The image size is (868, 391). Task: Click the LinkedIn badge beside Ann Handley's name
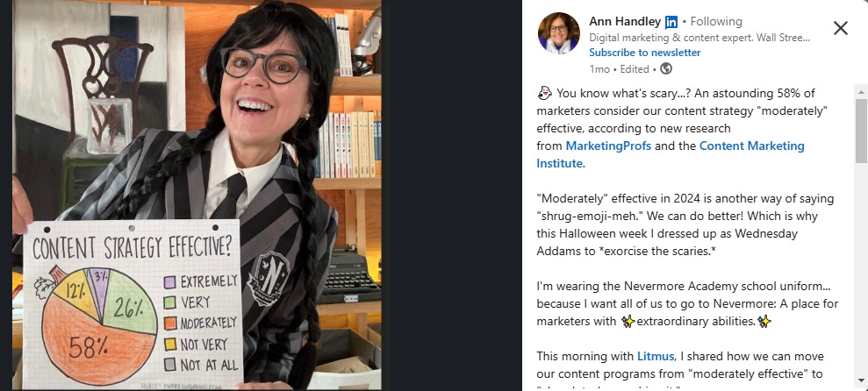point(671,22)
